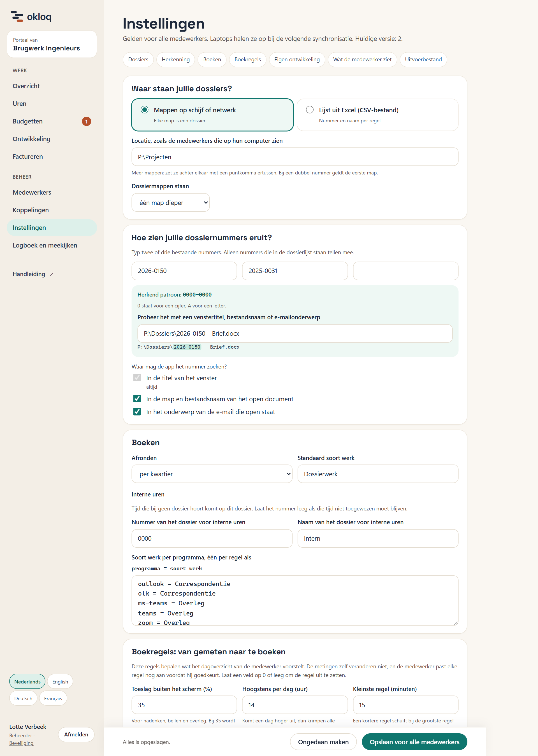Open the Budgetten notification badge
This screenshot has height=756, width=538.
(87, 122)
